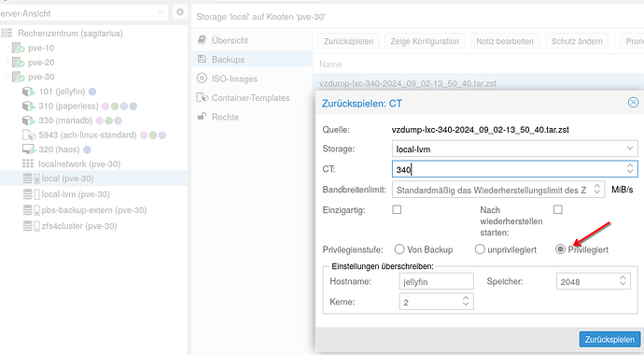Expand the pve-20 node

pyautogui.click(x=7, y=63)
